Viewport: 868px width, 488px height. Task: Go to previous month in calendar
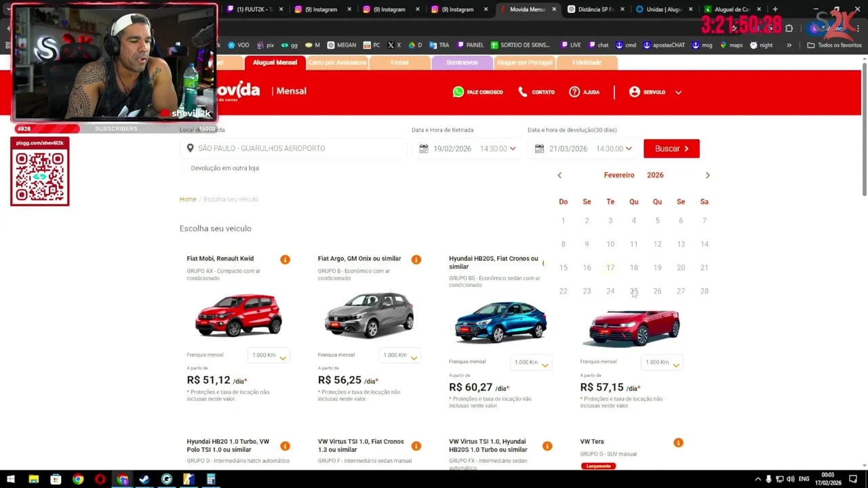coord(559,176)
